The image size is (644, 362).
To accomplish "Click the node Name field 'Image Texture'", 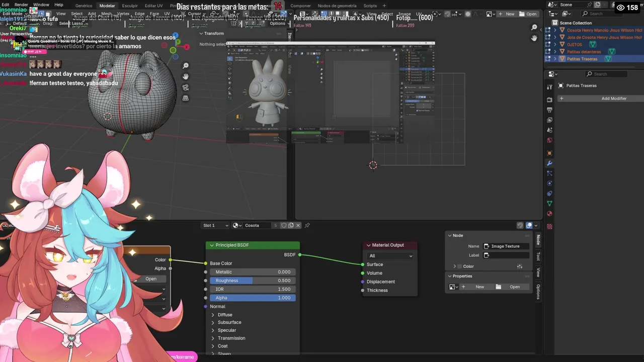I will pos(506,246).
